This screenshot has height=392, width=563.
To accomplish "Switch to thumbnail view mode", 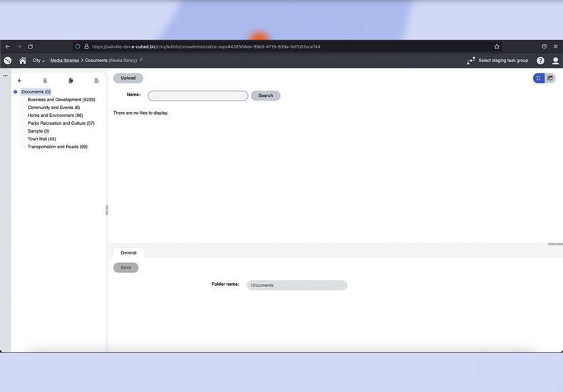I will pos(550,78).
